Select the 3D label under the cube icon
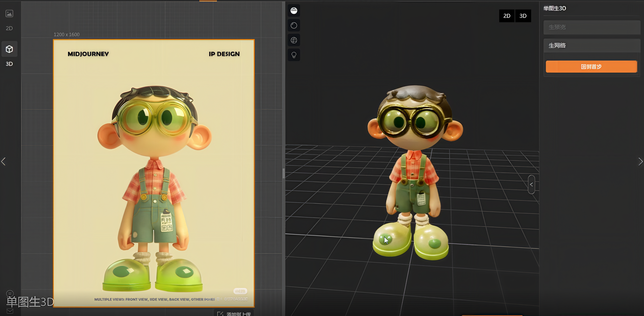 pos(9,64)
